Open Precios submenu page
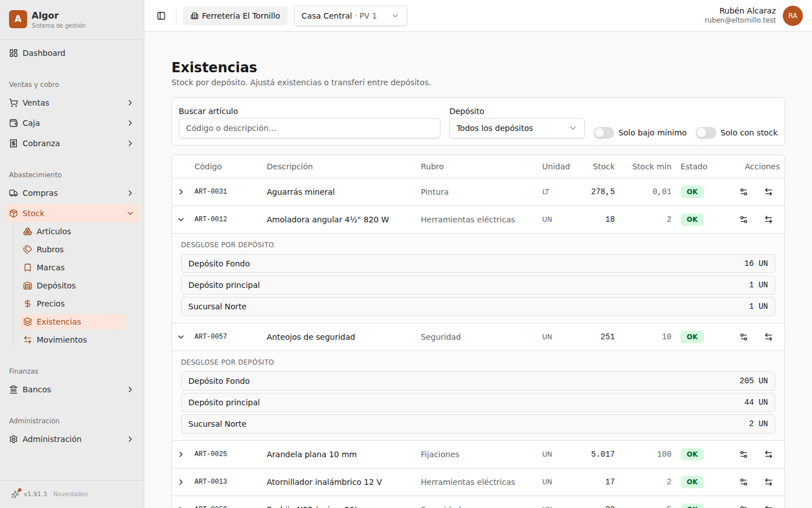The image size is (812, 508). pos(72,304)
